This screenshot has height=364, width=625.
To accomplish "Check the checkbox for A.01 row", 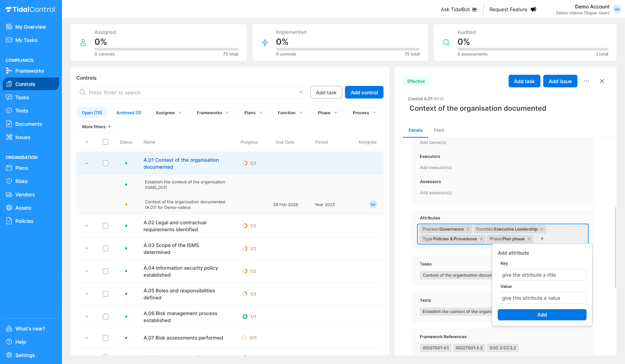I will [106, 163].
